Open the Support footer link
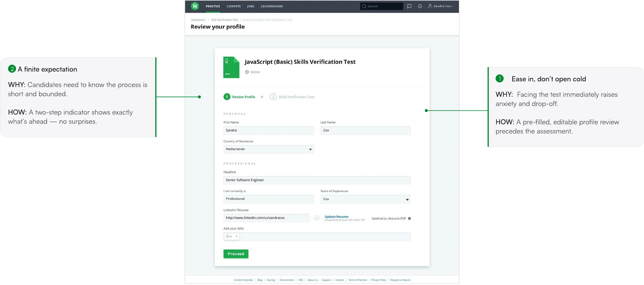This screenshot has width=644, height=285. pos(326,280)
